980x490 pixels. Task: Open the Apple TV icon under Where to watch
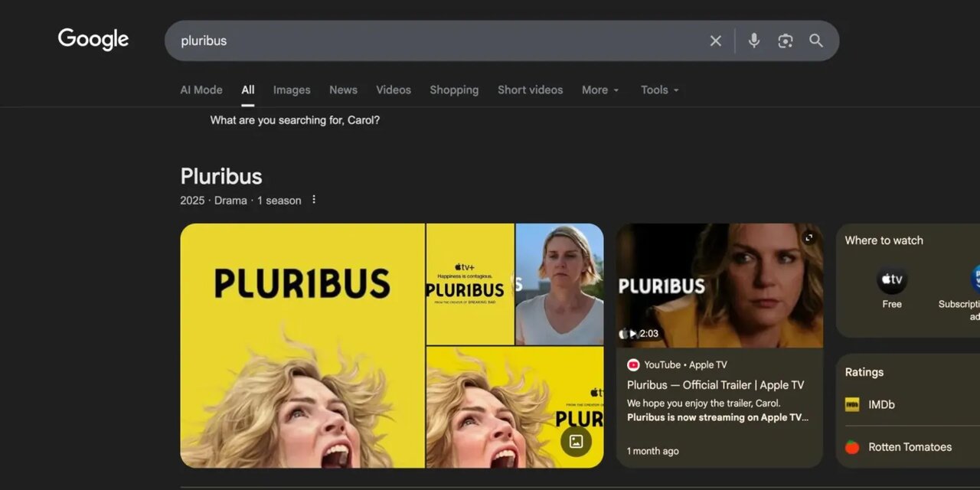tap(891, 279)
